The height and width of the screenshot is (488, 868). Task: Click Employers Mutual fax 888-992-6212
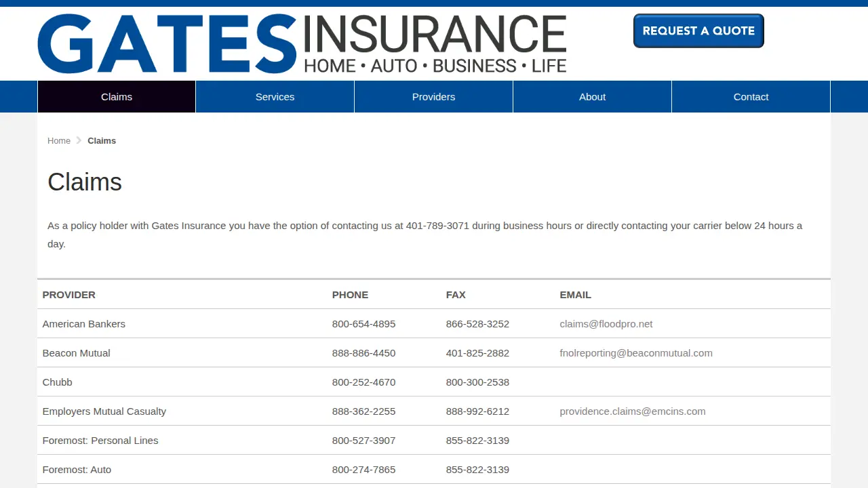point(477,411)
